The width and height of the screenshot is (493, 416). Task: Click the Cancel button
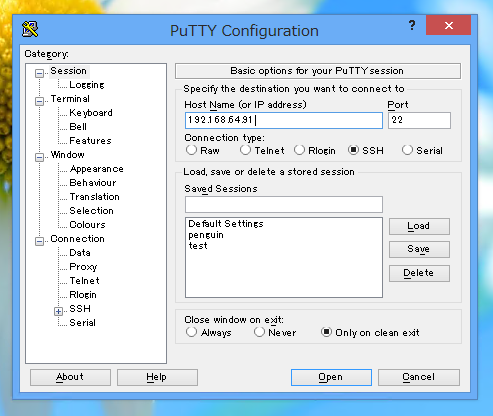419,377
